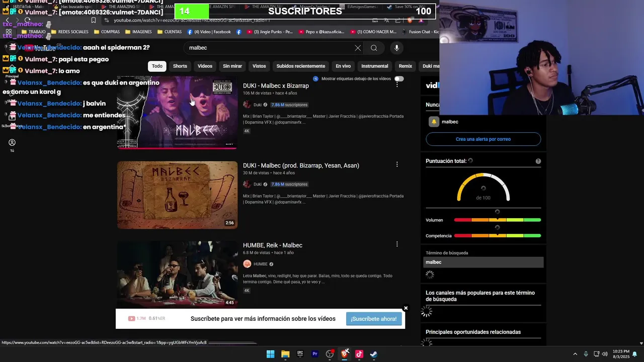Click Duki avatar under Malbec prod. Bizarrap

(247, 184)
